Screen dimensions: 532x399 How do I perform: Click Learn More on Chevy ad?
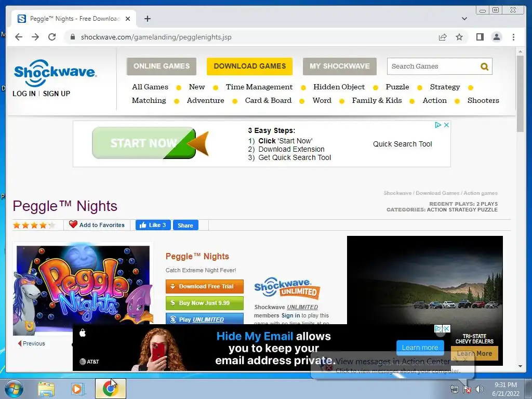tap(474, 353)
